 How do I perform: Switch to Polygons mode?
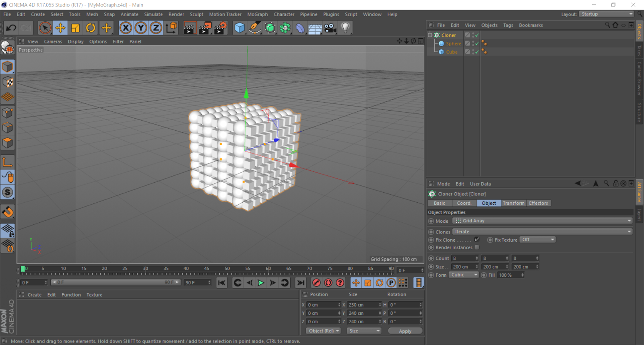(x=8, y=143)
